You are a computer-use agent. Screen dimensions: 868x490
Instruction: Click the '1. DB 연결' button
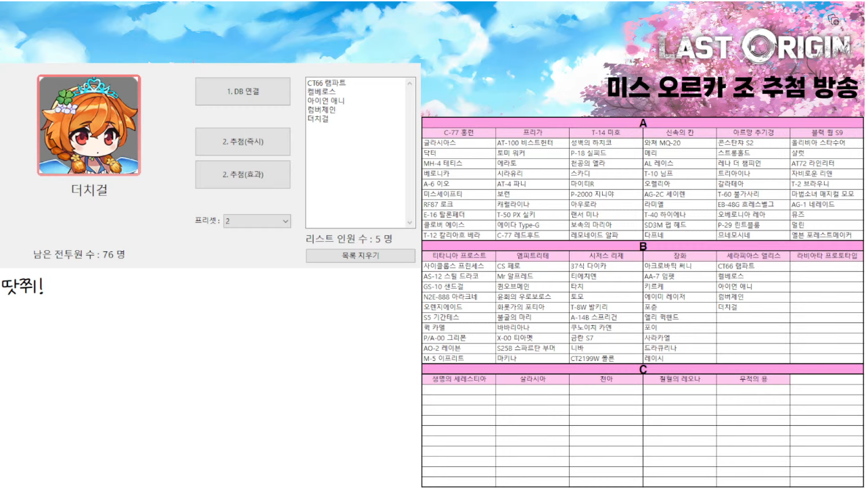click(243, 91)
